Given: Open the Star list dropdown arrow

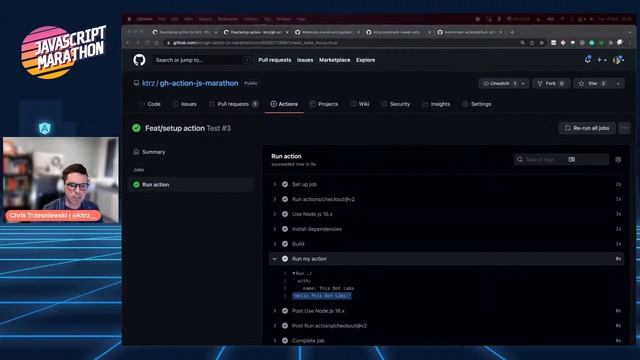Looking at the screenshot, I should [x=618, y=83].
